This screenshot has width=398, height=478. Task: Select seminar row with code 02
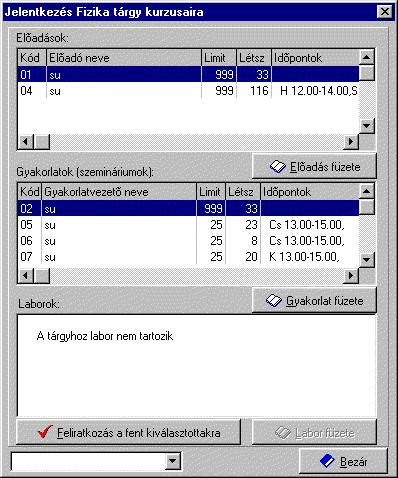(x=188, y=208)
